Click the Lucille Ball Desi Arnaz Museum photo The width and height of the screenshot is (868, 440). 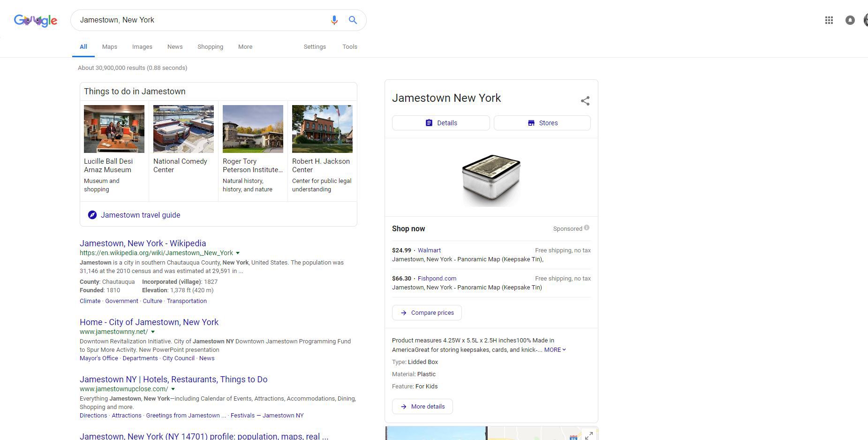click(114, 129)
